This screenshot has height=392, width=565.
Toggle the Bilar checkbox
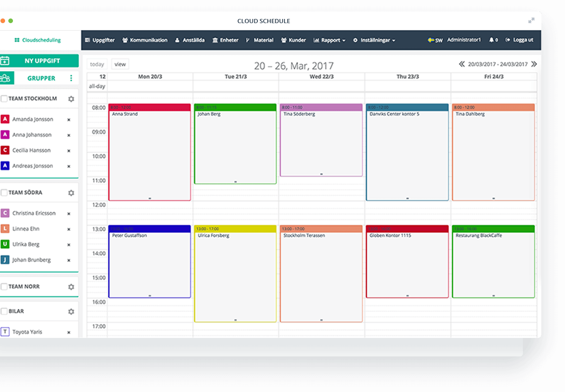(4, 311)
